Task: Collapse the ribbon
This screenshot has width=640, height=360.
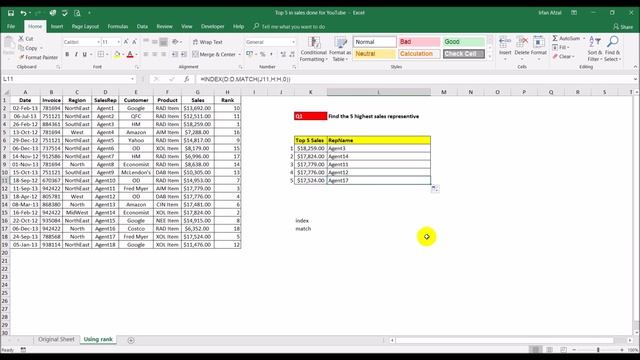Action: (635, 67)
